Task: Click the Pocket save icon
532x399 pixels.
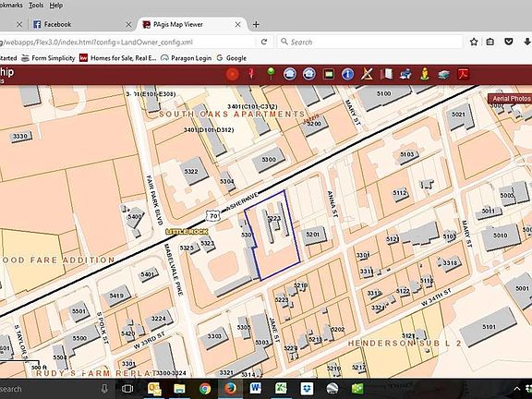Action: pyautogui.click(x=509, y=42)
